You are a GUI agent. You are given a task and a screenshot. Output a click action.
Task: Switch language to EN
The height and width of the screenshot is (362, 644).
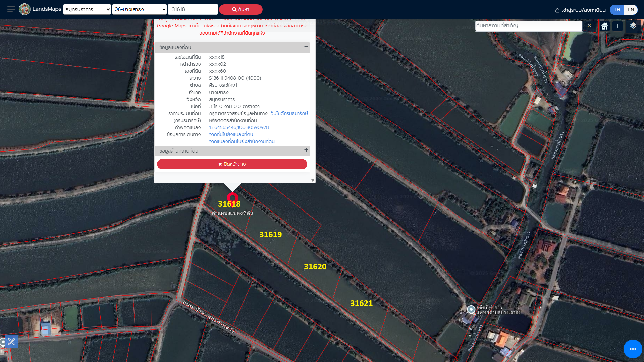point(631,10)
